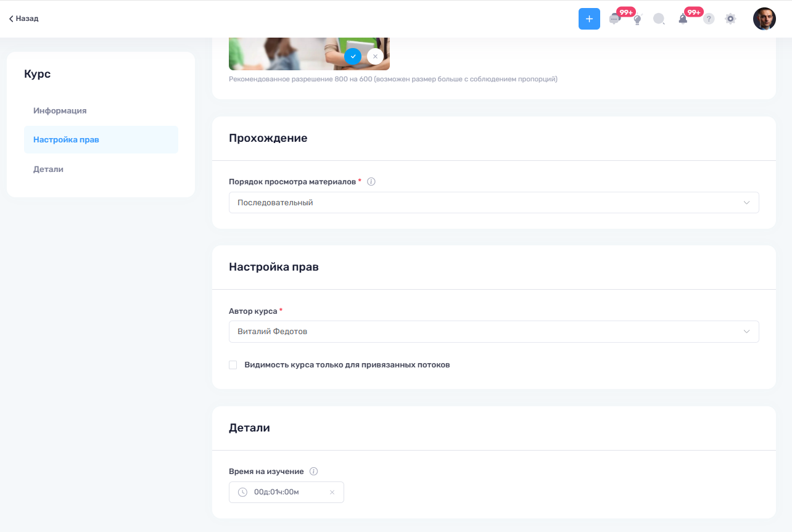The image size is (792, 532).
Task: Open the Автор курса dropdown with Виталий Федотов
Action: pos(493,332)
